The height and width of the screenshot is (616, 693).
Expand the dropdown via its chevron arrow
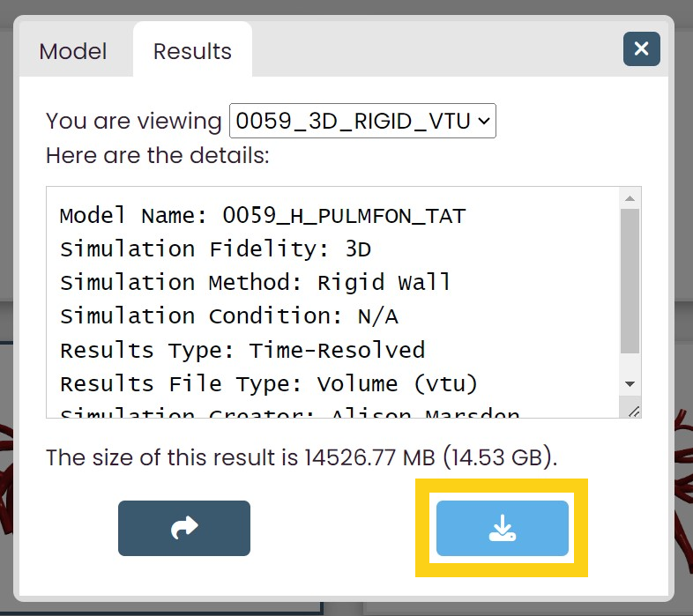point(484,121)
